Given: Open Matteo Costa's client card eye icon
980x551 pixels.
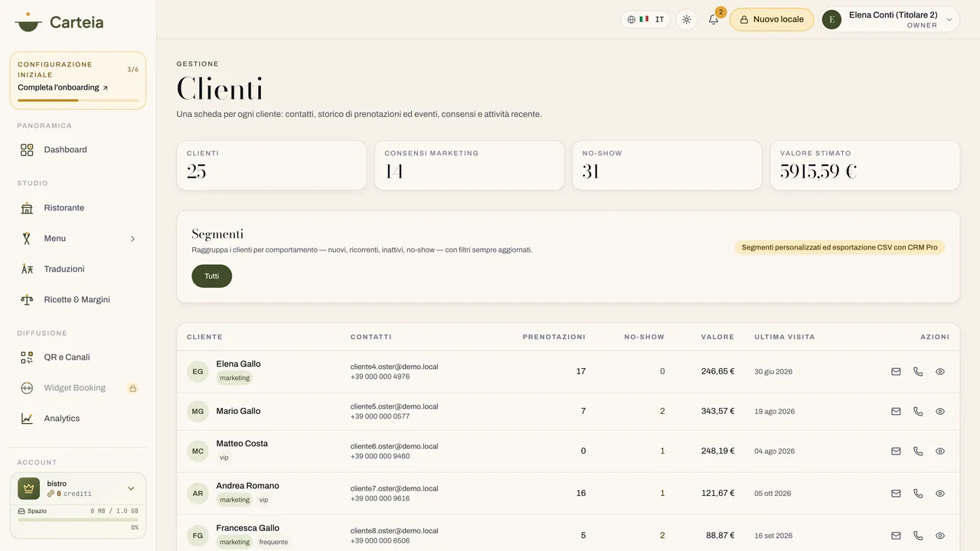Looking at the screenshot, I should (940, 452).
